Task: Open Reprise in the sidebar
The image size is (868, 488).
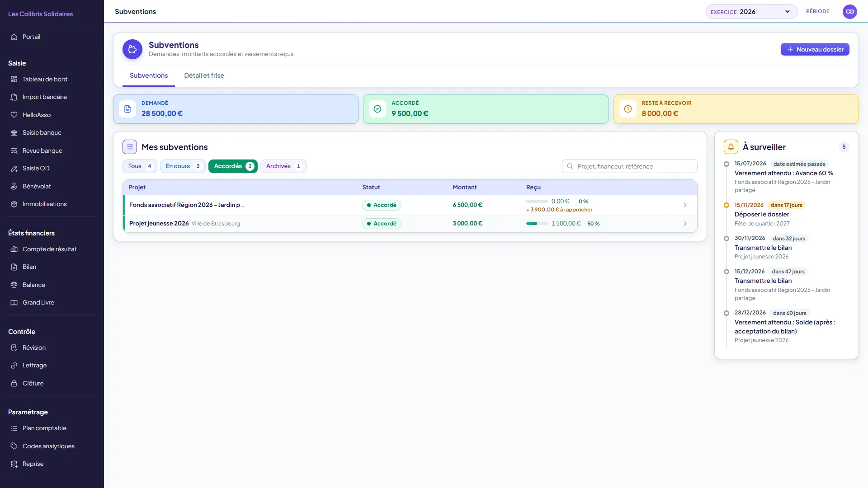Action: tap(33, 464)
